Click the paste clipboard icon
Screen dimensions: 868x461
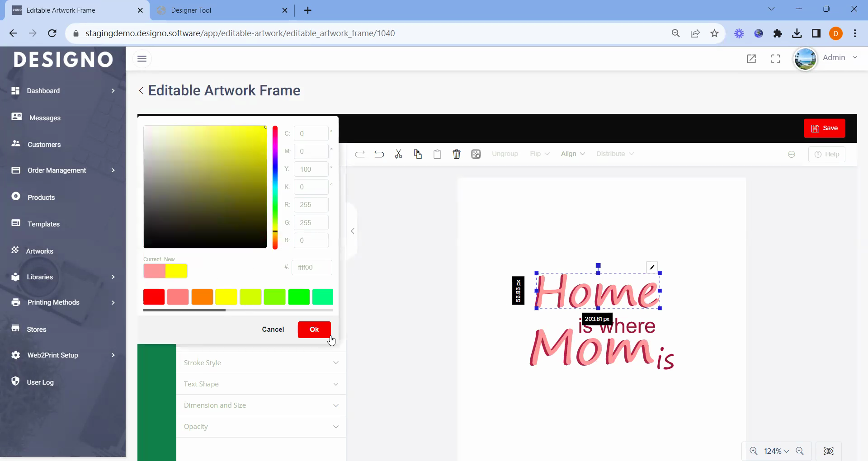tap(437, 154)
